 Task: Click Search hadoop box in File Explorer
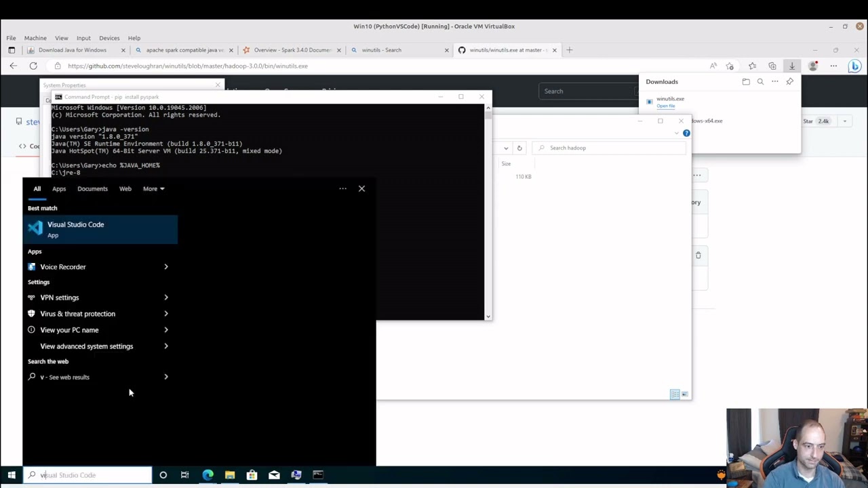609,148
